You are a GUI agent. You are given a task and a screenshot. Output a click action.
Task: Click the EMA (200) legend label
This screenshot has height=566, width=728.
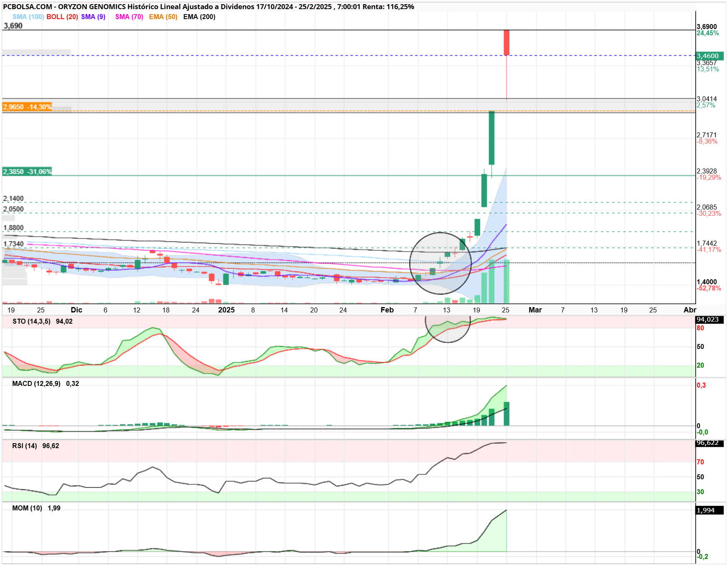pos(199,17)
